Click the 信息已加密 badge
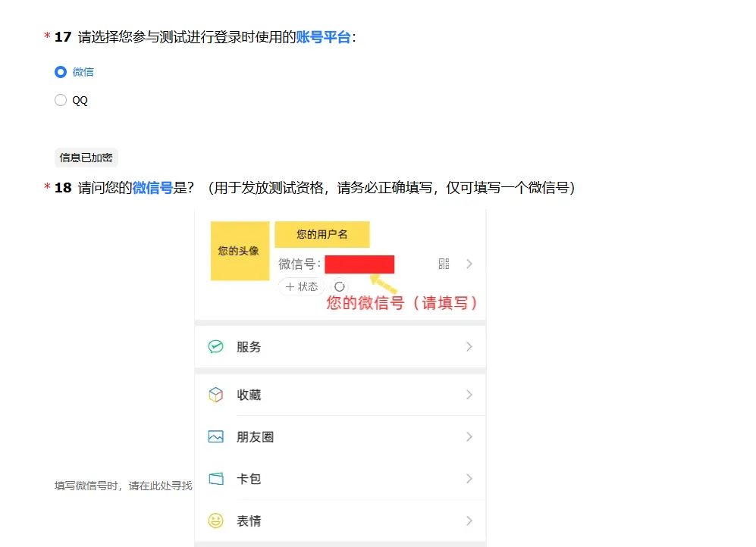The image size is (756, 547). (x=86, y=158)
